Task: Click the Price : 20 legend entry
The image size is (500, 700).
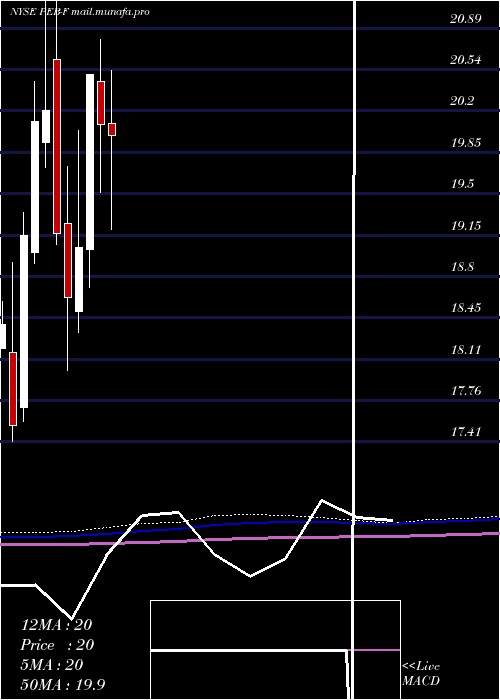Action: point(57,645)
